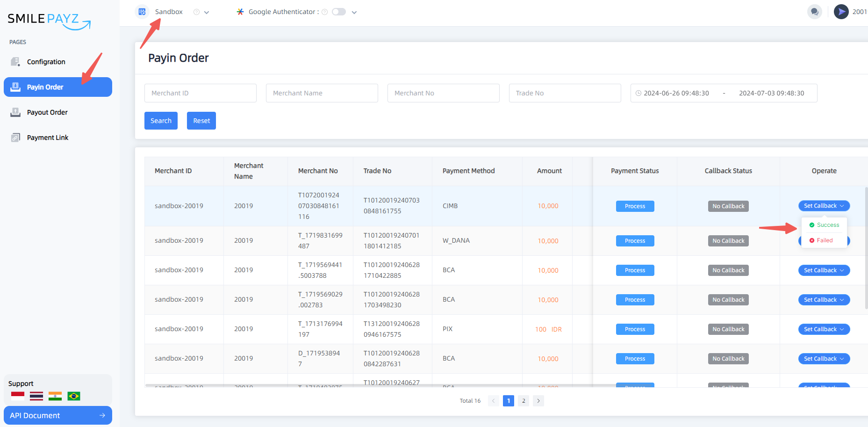Go to pagination page 2

pos(524,401)
